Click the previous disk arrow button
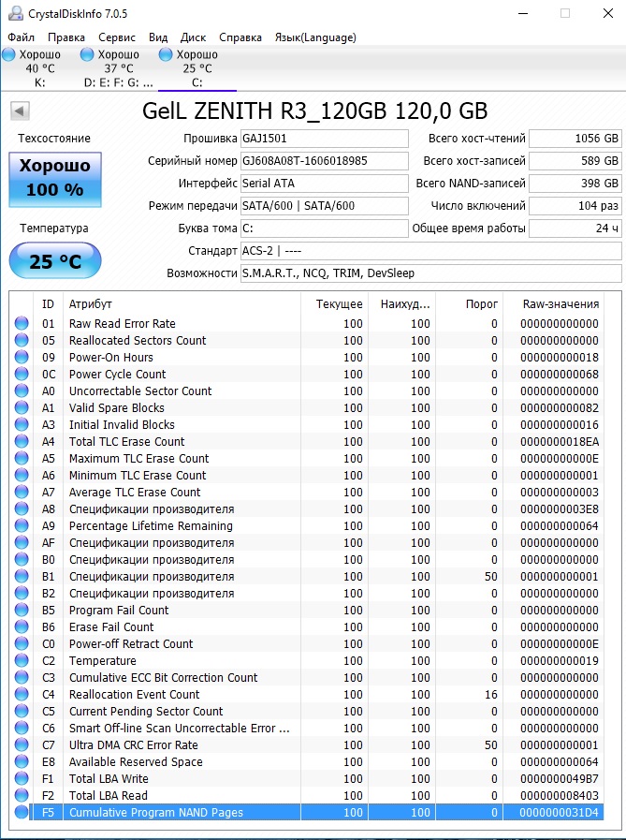626x840 pixels. click(x=20, y=111)
